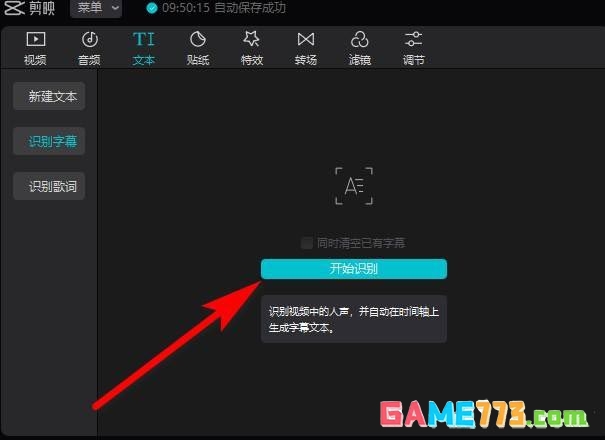Viewport: 605px width, 440px height.
Task: Select 新建文本 in the sidebar
Action: (x=49, y=96)
